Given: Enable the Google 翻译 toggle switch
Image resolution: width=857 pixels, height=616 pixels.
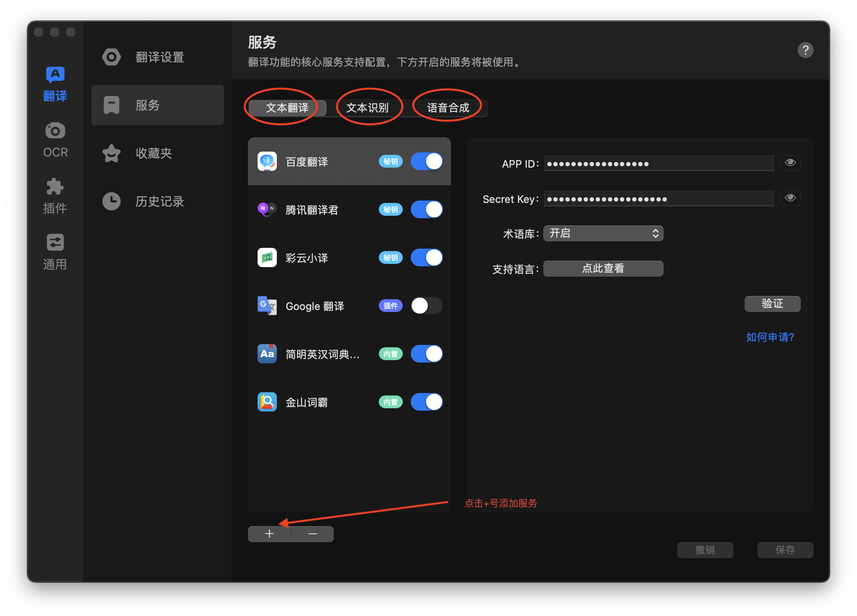Looking at the screenshot, I should tap(426, 306).
